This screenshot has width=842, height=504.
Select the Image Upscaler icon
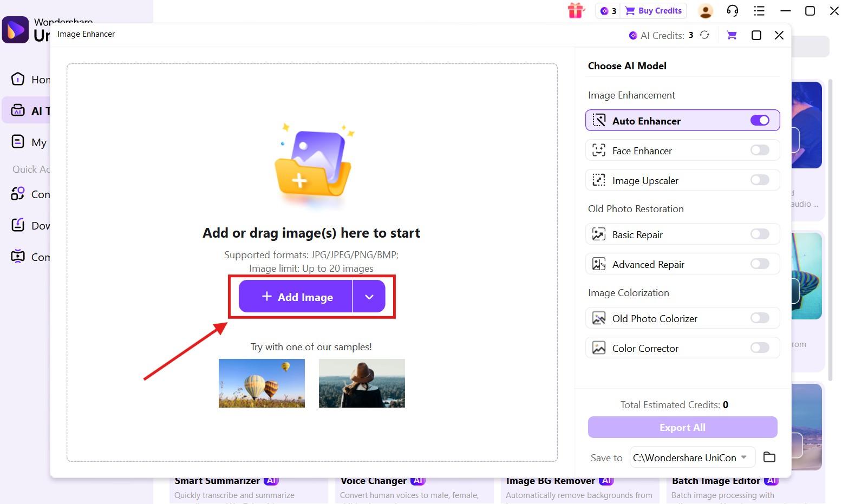tap(599, 180)
